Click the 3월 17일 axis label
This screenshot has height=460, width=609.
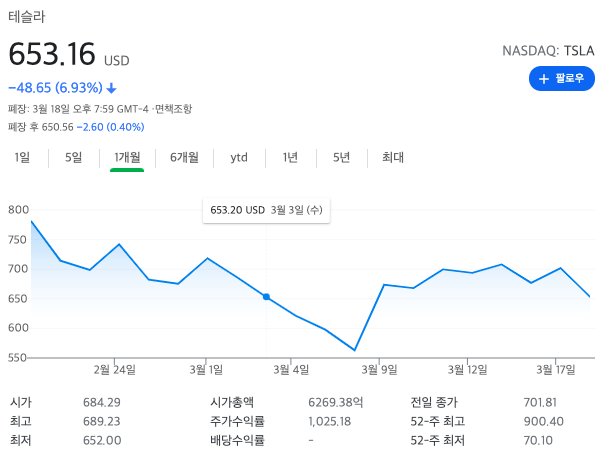(556, 369)
